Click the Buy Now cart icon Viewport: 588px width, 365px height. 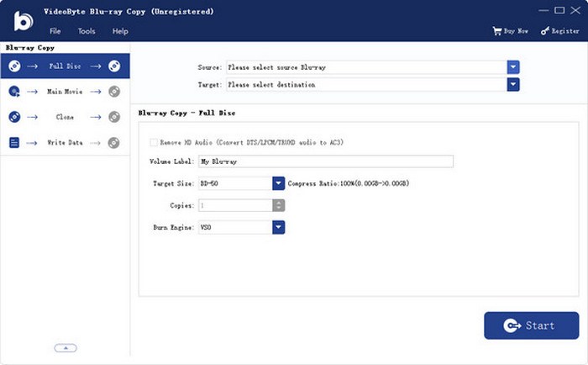click(x=496, y=31)
